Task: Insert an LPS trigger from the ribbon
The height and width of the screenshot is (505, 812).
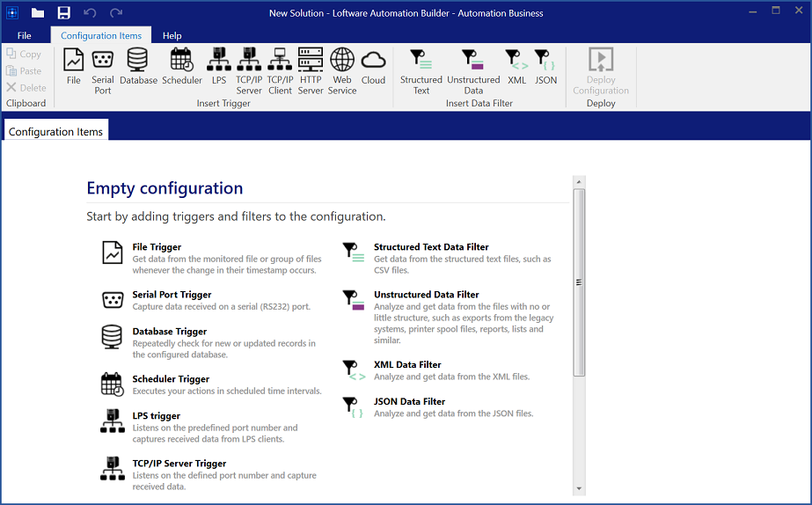Action: click(218, 68)
